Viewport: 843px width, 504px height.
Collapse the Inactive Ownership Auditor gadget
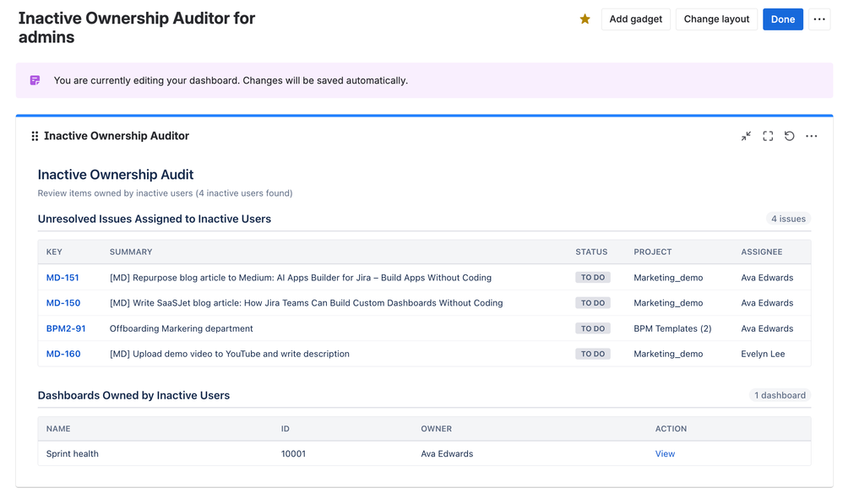click(746, 136)
